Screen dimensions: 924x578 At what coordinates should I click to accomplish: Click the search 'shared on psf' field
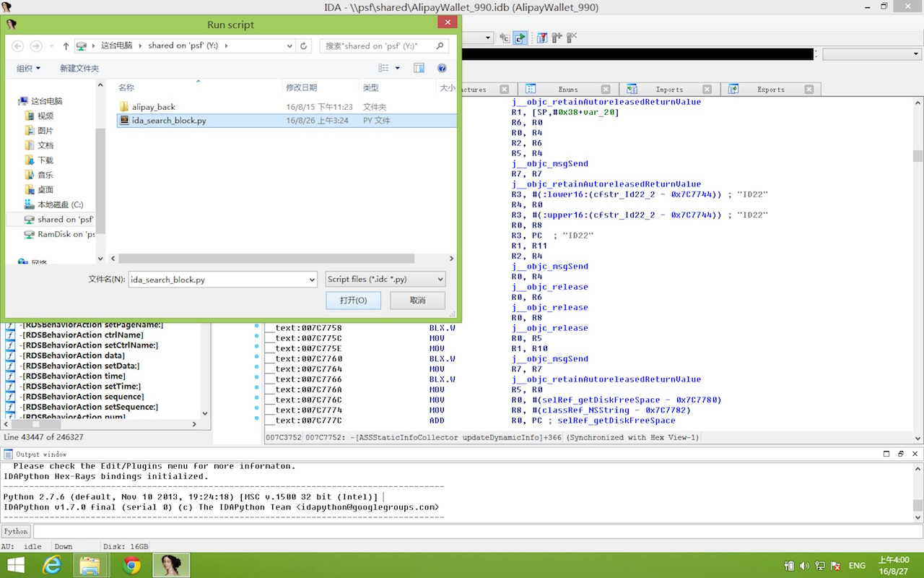point(384,46)
